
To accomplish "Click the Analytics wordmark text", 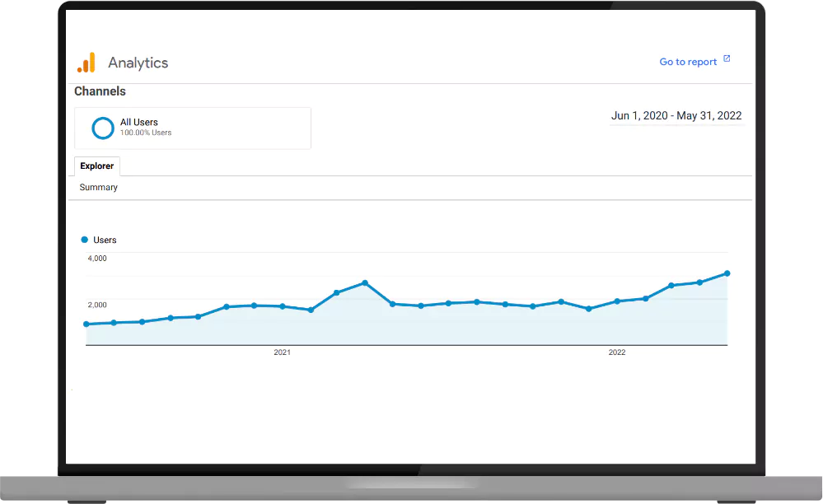I will [138, 62].
